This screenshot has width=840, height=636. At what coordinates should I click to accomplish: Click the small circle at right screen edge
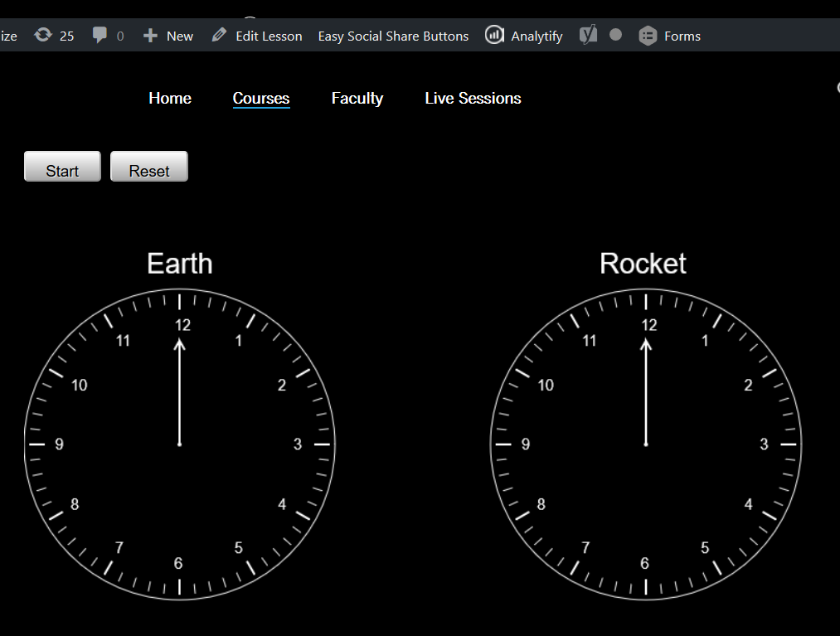(x=837, y=86)
